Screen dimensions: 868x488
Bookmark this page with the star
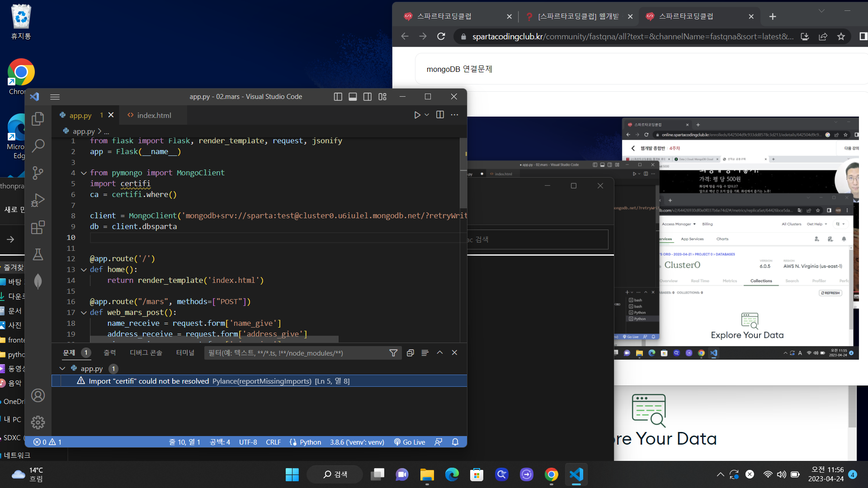pyautogui.click(x=841, y=37)
